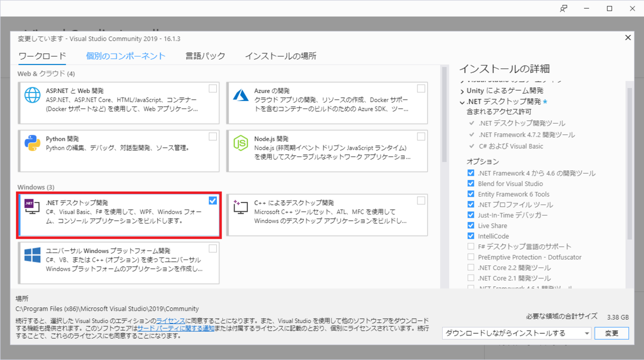This screenshot has height=360, width=644.
Task: Click the Python development snake icon
Action: 33,143
